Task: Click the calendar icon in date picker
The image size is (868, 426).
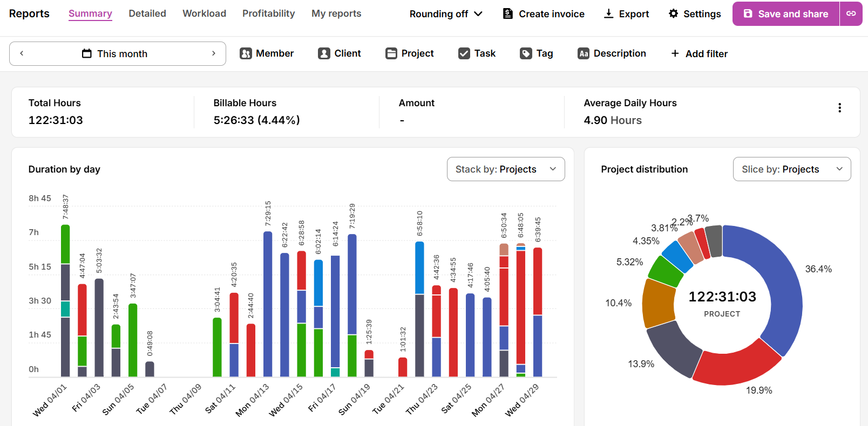Action: pos(87,53)
